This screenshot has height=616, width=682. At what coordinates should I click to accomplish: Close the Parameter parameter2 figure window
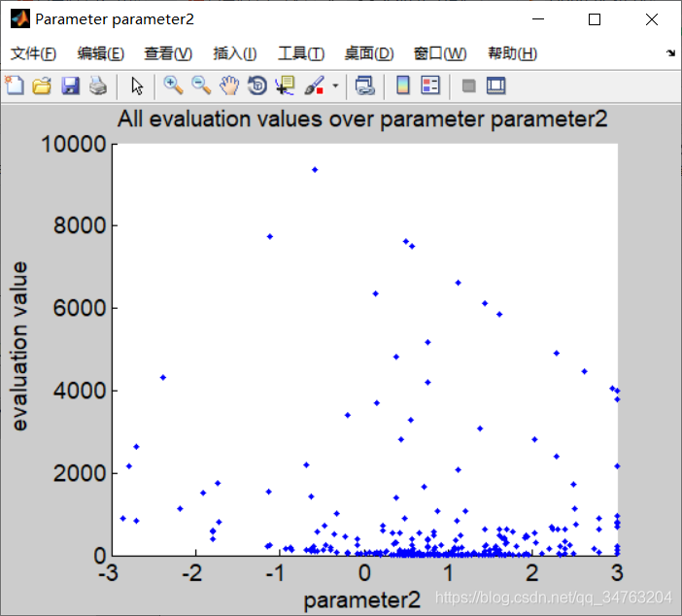point(652,19)
